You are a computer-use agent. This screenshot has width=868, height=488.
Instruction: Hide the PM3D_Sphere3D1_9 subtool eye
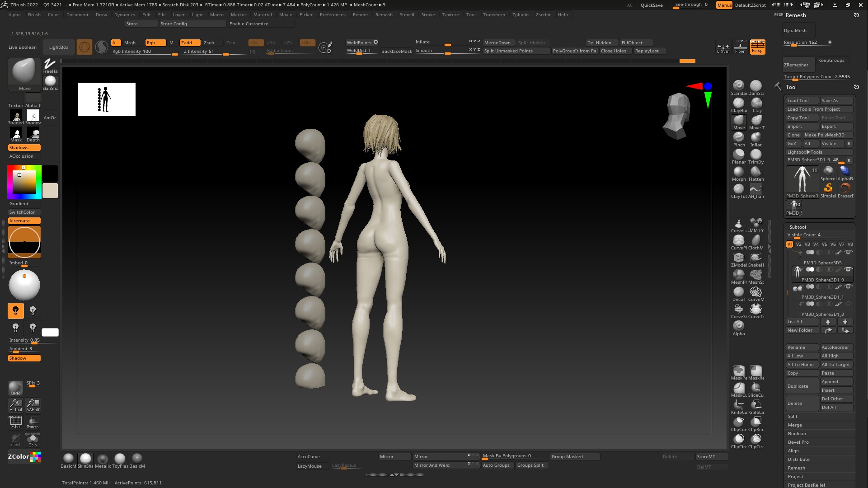[x=848, y=269]
